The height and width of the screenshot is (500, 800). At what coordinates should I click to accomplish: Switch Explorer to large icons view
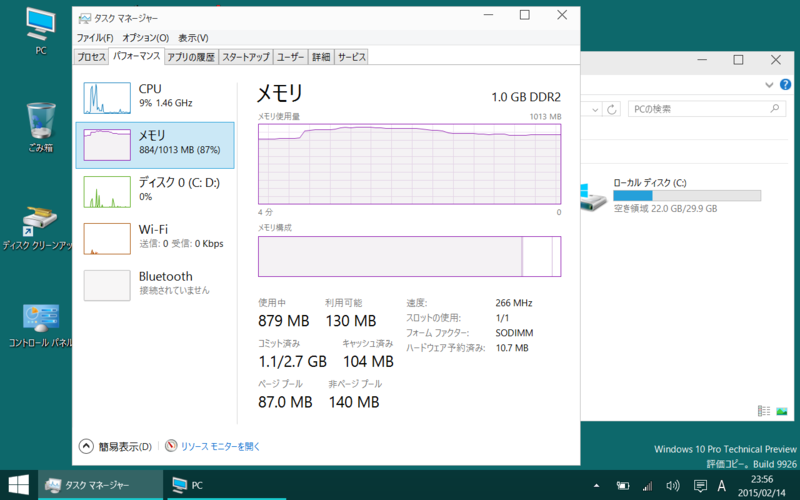tap(782, 411)
